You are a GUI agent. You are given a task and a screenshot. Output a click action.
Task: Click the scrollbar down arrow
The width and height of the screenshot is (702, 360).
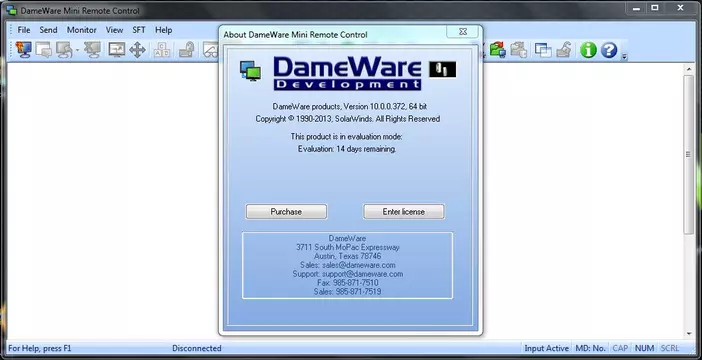tap(688, 334)
